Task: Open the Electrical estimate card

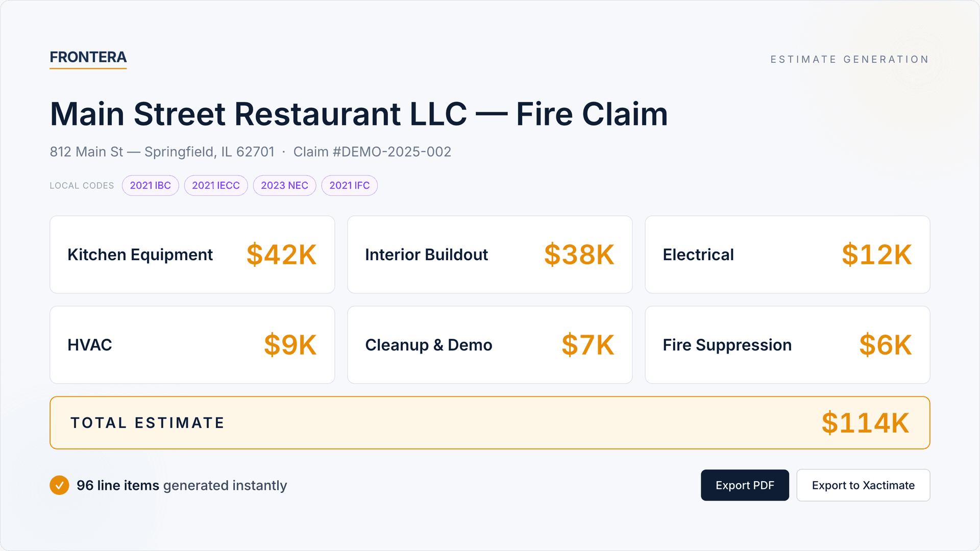Action: pyautogui.click(x=787, y=254)
